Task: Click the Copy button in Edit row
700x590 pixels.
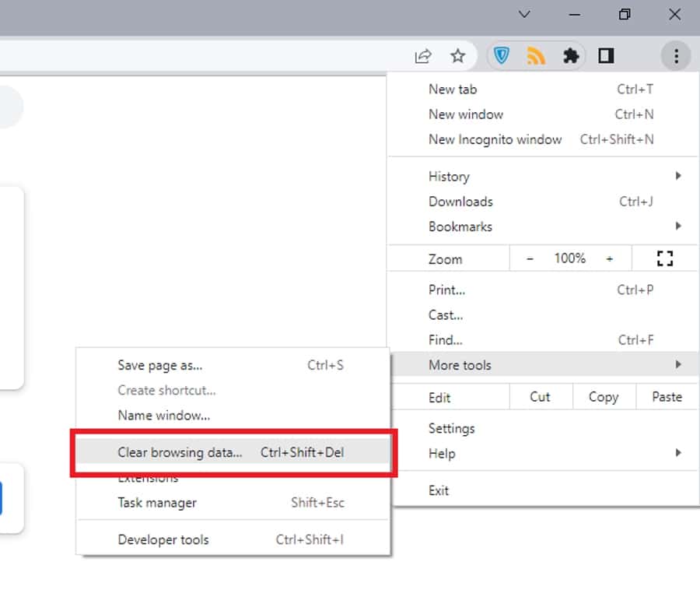Action: click(x=603, y=397)
